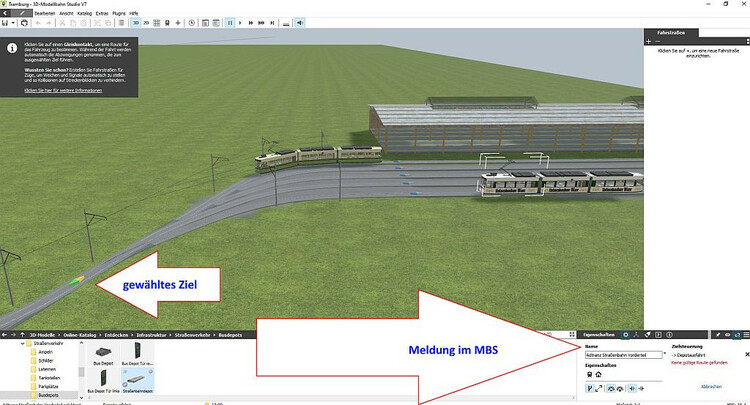Pause the simulation
750x405 pixels.
tap(230, 23)
